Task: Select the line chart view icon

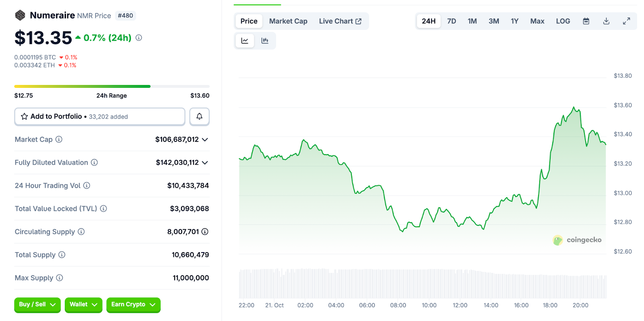Action: click(245, 41)
